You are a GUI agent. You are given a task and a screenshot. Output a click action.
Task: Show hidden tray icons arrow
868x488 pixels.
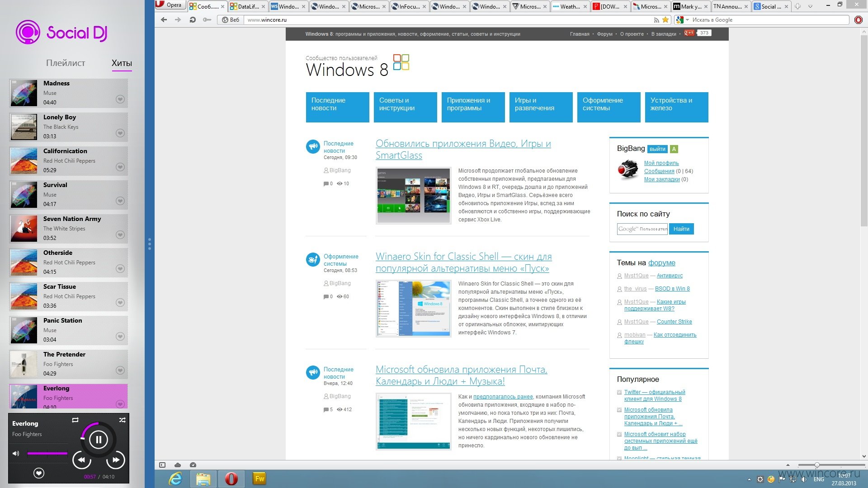[749, 479]
